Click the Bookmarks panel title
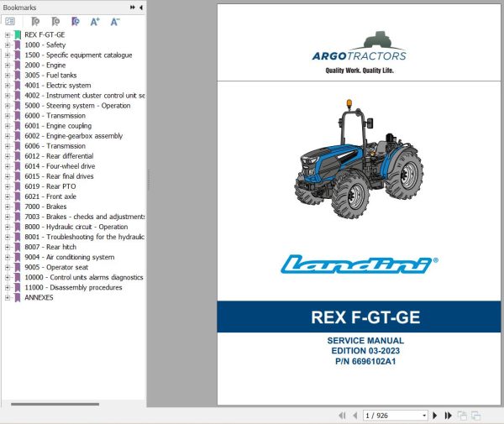 pos(19,7)
